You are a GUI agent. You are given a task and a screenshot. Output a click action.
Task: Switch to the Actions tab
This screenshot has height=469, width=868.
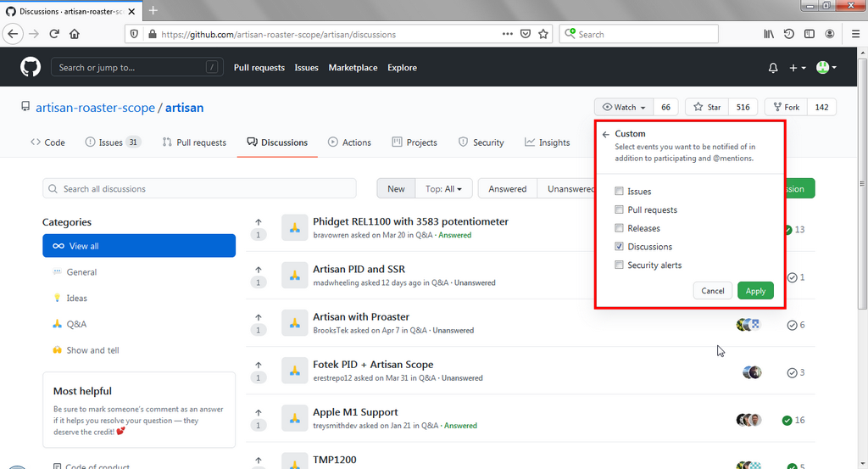349,142
